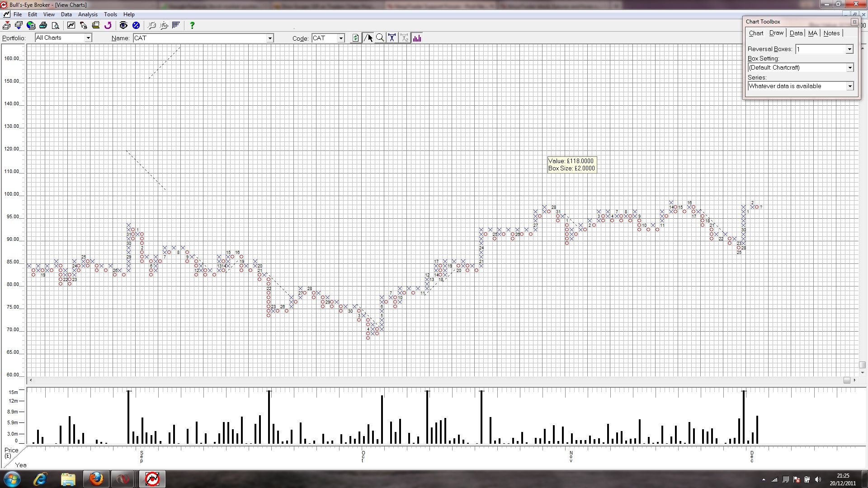
Task: Click the green question mark help icon
Action: (192, 25)
